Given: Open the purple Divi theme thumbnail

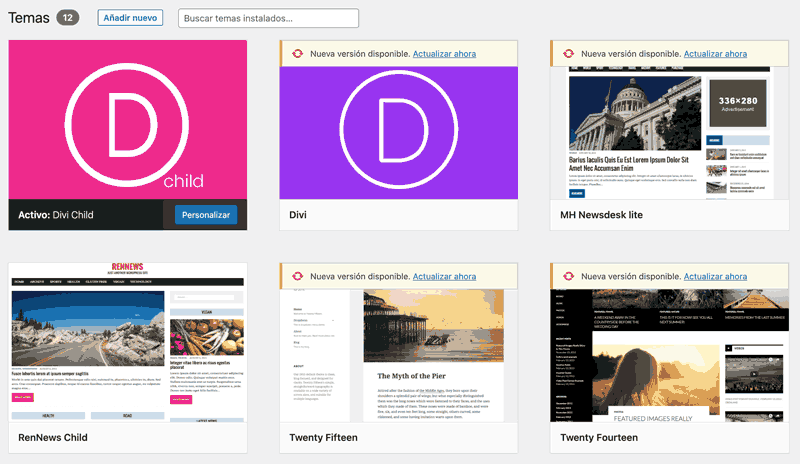Looking at the screenshot, I should click(398, 133).
